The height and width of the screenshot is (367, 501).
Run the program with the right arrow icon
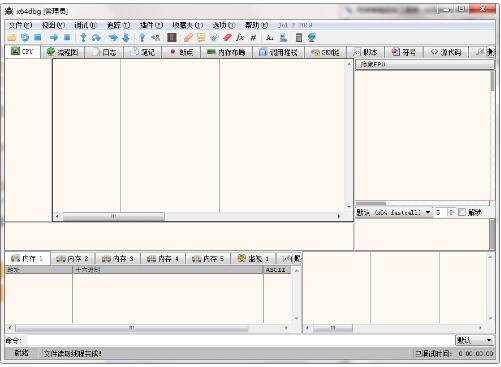tap(54, 38)
